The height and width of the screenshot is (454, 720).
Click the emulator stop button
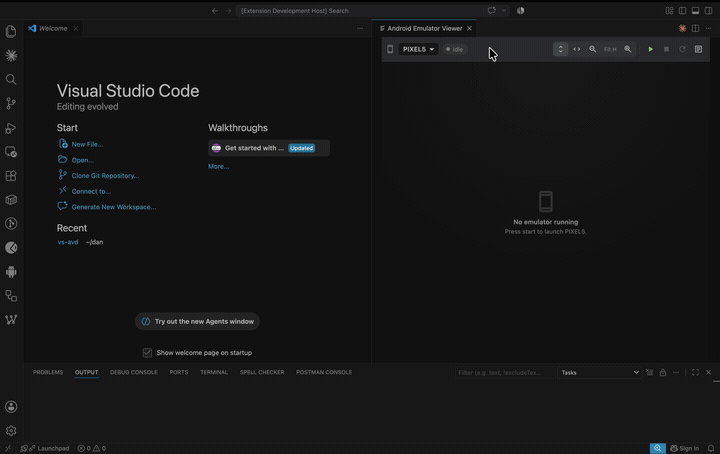(x=666, y=49)
